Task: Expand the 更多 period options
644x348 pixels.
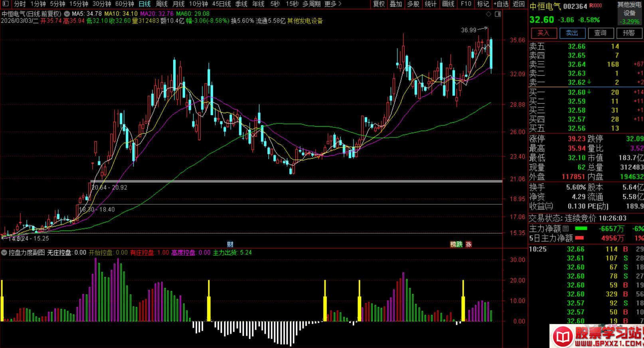Action: coord(333,4)
